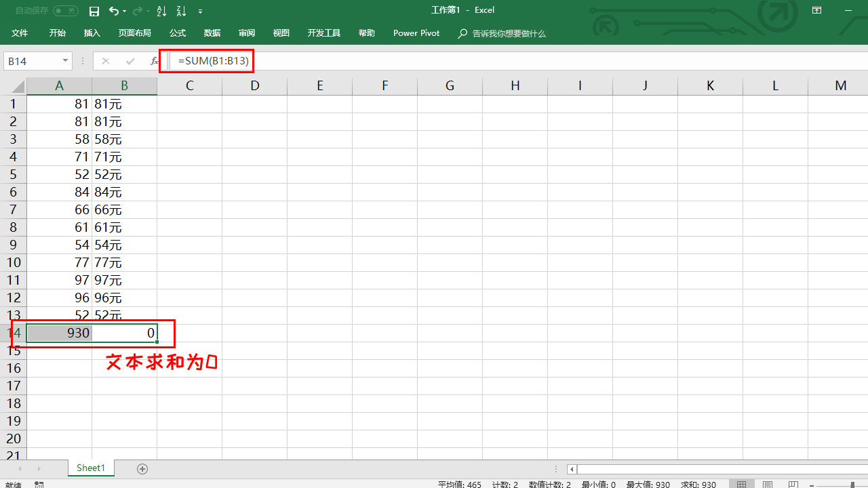The image size is (868, 488).
Task: Click the Select All corner triangle
Action: click(x=14, y=86)
